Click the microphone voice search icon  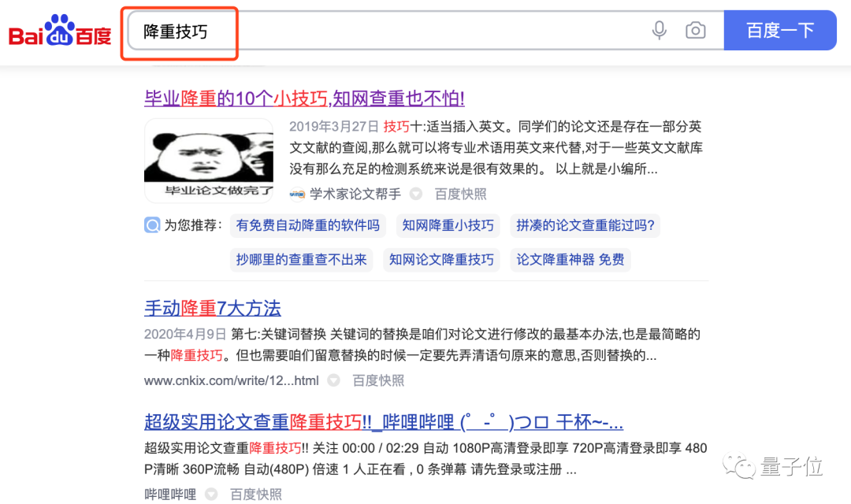click(659, 31)
